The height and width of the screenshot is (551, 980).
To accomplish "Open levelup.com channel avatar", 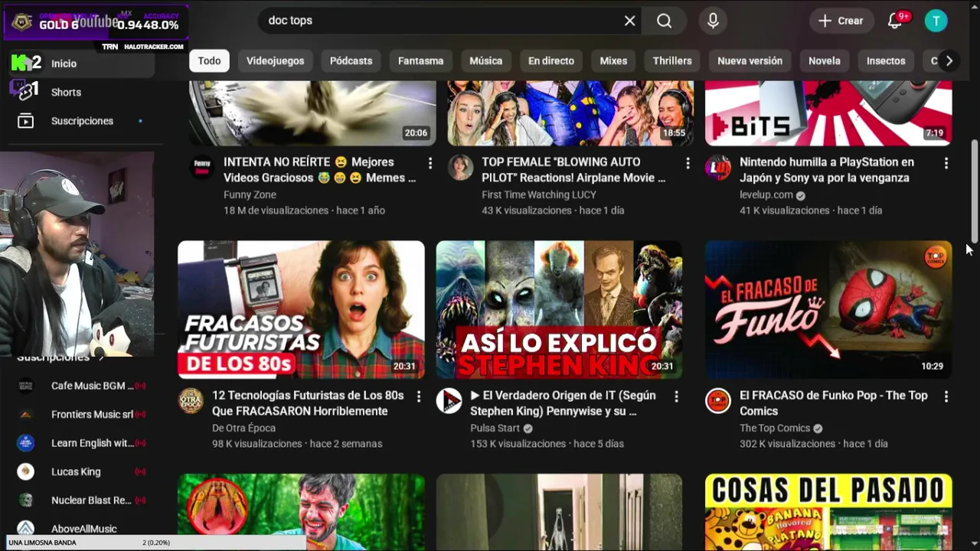I will coord(718,167).
